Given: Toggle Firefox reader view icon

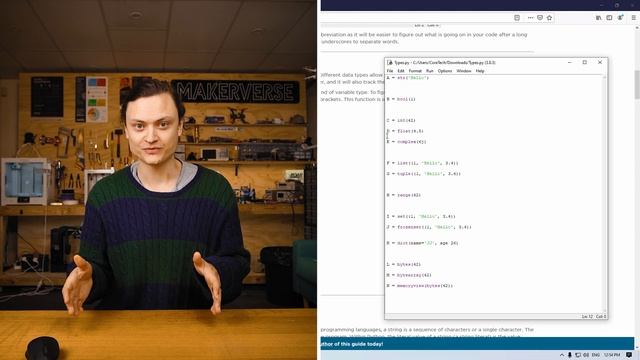Looking at the screenshot, I should 517,18.
